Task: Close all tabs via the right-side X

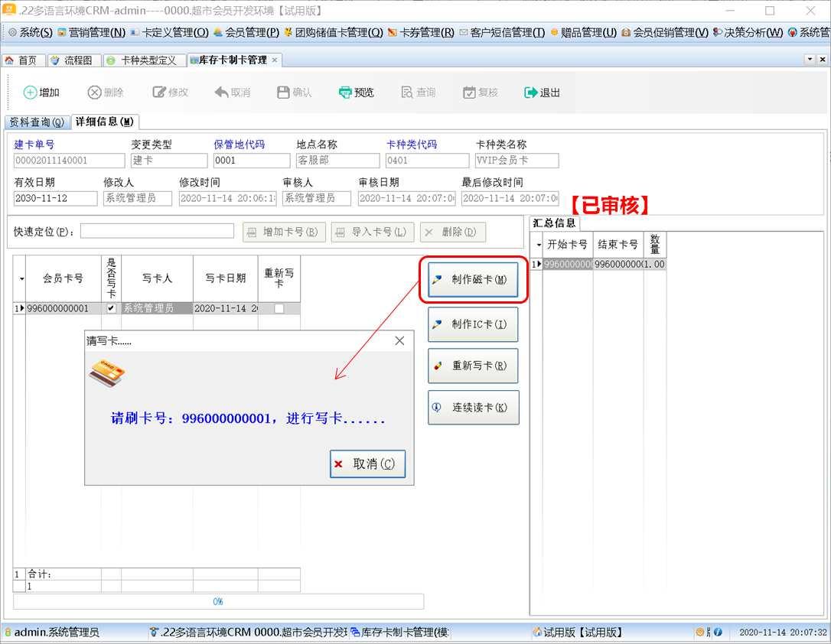Action: click(823, 60)
